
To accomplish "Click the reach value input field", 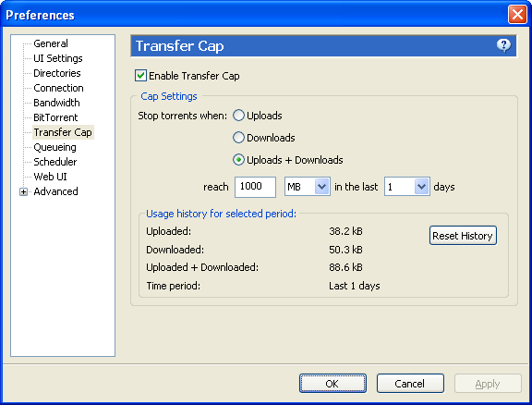I will 255,187.
